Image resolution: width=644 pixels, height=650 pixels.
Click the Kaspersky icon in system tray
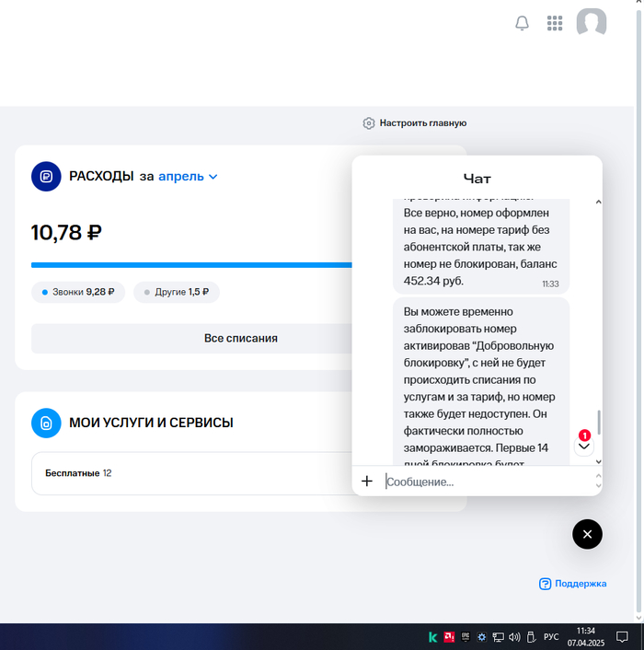432,636
